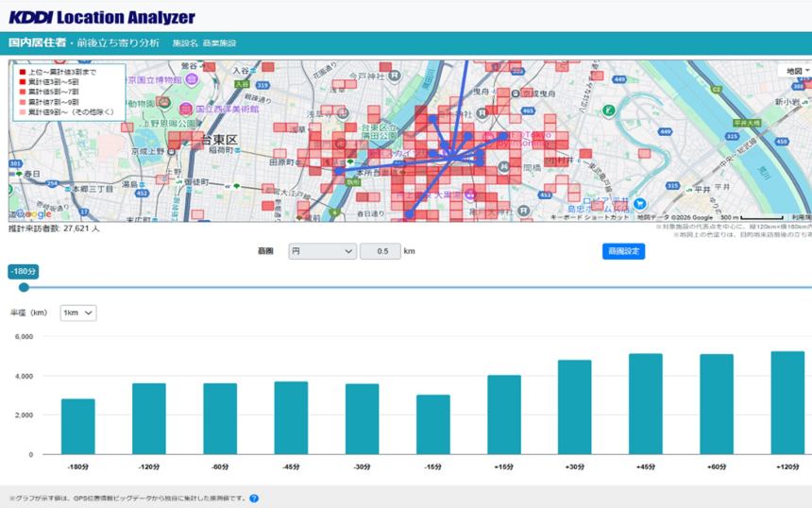Screen dimensions: 812x508
Task: Open the キーボード ショートカット map link
Action: [589, 217]
